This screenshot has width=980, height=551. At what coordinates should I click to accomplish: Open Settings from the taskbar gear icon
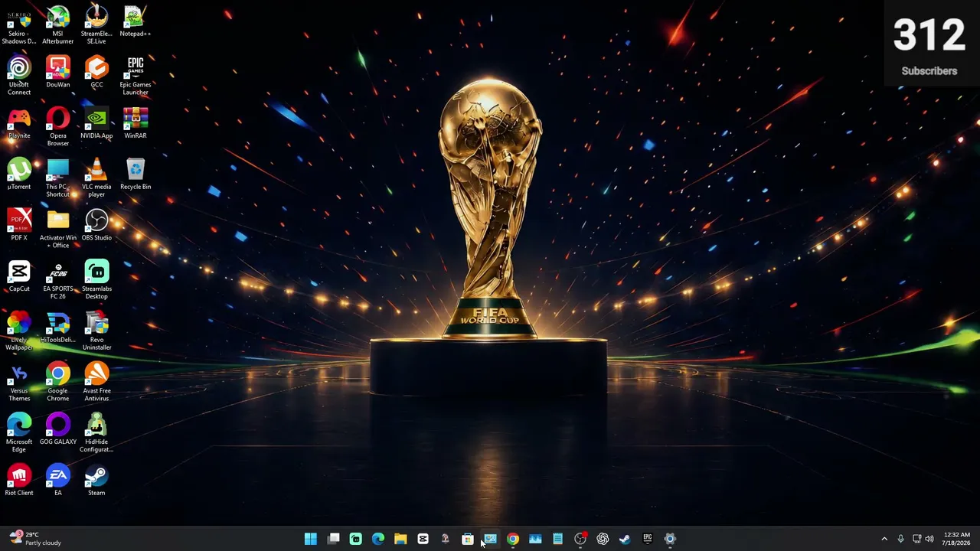tap(670, 539)
